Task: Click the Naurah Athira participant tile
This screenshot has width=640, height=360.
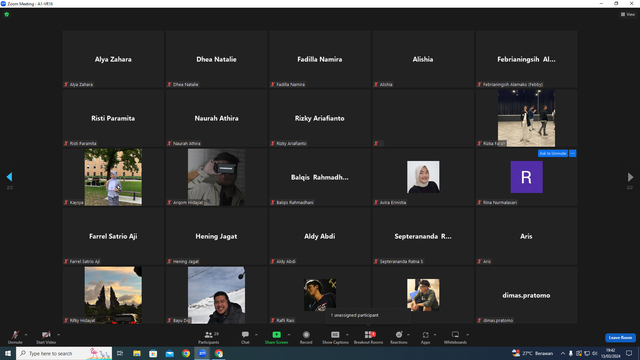Action: click(x=216, y=118)
